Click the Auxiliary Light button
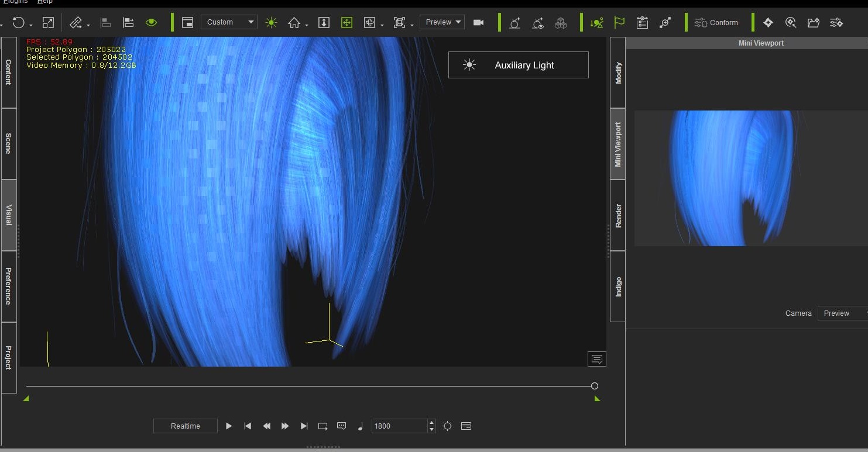 pos(519,65)
